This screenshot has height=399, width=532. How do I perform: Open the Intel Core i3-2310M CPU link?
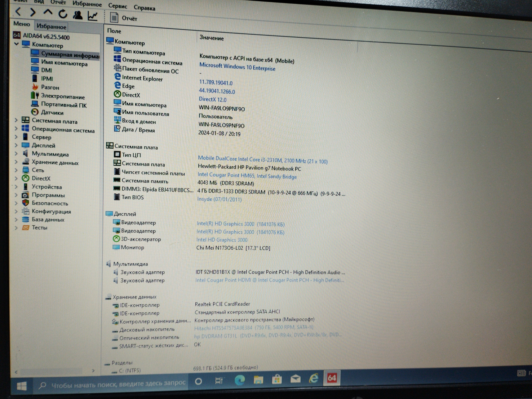click(262, 160)
